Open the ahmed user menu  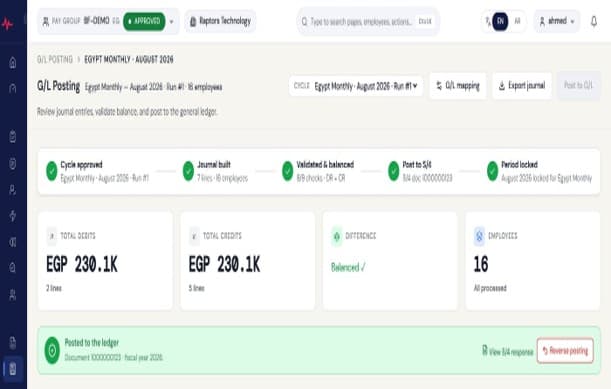[x=556, y=21]
